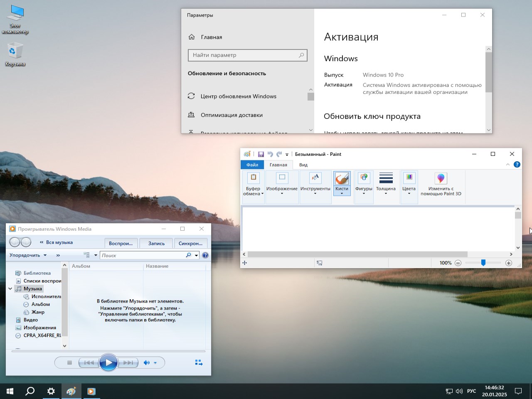532x399 pixels.
Task: Click zoom out minus button in Paint
Action: [458, 263]
